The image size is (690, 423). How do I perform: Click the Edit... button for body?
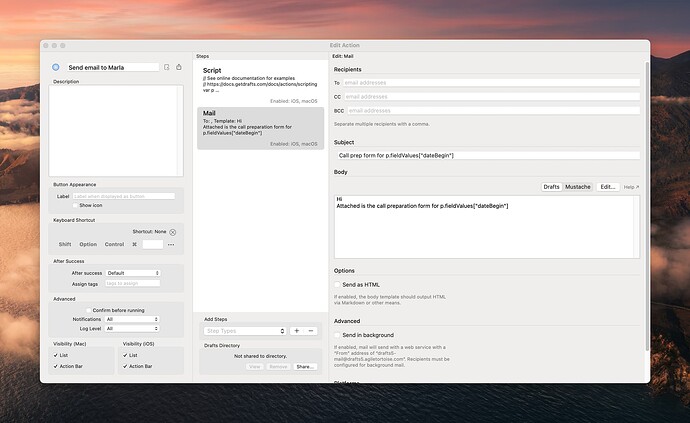tap(608, 187)
